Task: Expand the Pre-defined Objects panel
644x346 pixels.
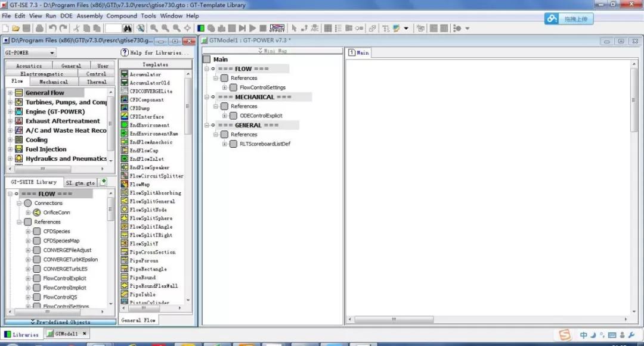Action: pos(60,322)
